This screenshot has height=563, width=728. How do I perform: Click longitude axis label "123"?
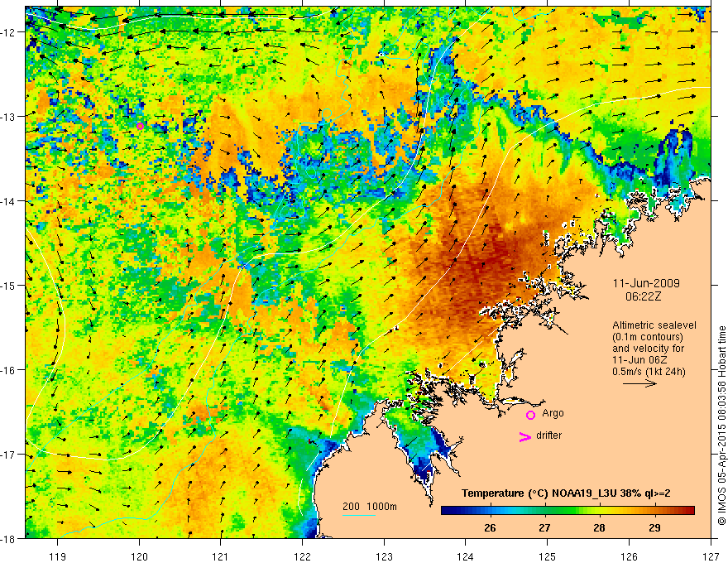(384, 556)
